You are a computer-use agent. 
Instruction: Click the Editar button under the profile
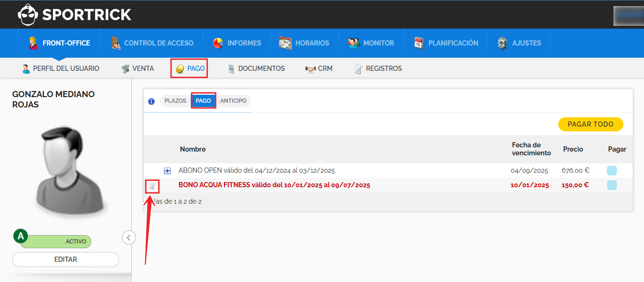click(66, 259)
